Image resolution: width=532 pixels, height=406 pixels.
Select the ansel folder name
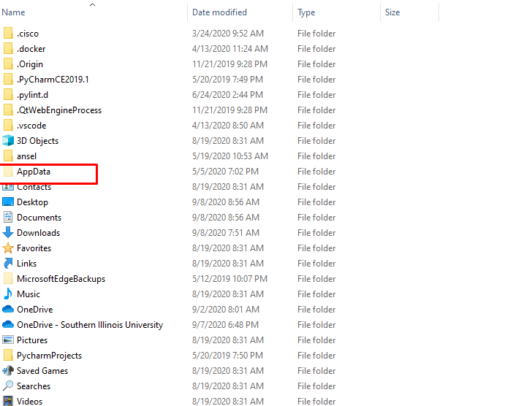(27, 156)
